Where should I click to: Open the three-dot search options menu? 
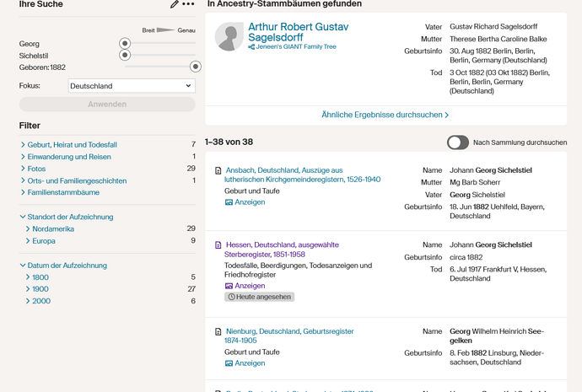coord(188,4)
